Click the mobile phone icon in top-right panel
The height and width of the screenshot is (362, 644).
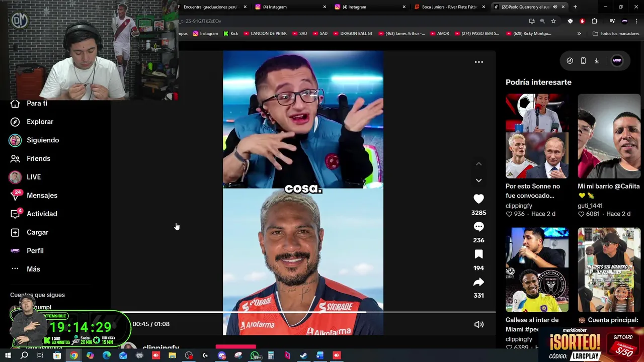tap(583, 61)
